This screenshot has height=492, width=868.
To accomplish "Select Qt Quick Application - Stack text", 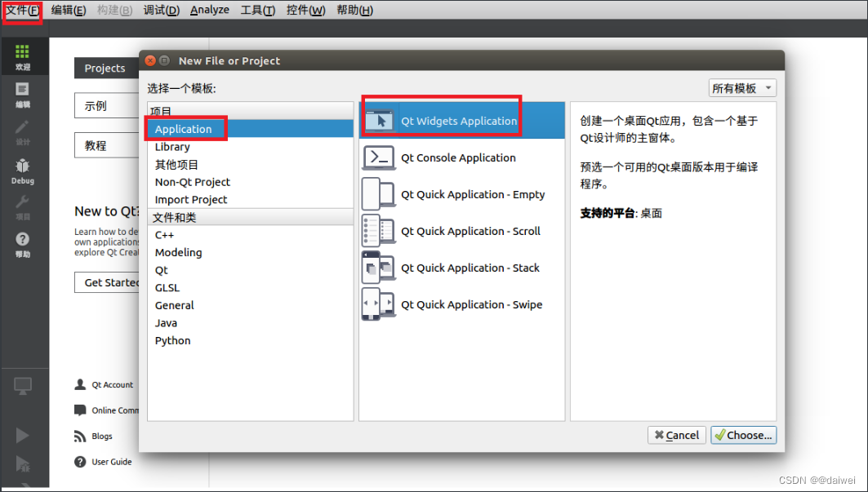I will point(470,268).
